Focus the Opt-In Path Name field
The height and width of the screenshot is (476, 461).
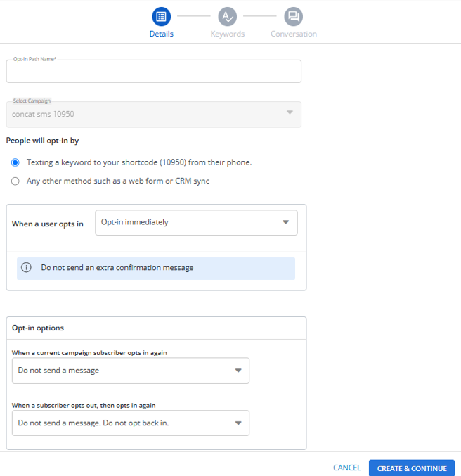tap(153, 72)
